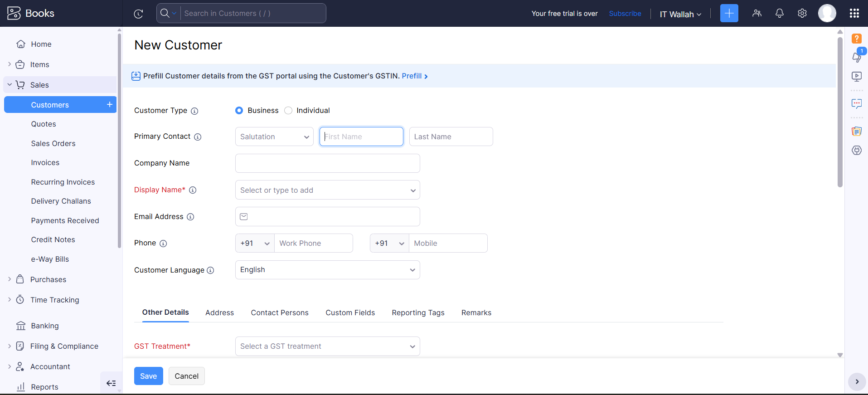Viewport: 868px width, 395px height.
Task: Click the Primary Contact info icon
Action: [198, 137]
